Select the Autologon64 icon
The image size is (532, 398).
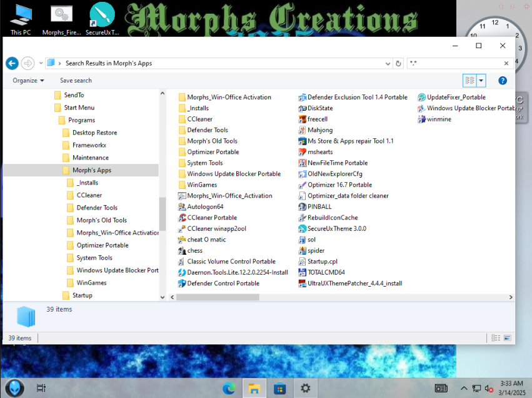click(182, 207)
